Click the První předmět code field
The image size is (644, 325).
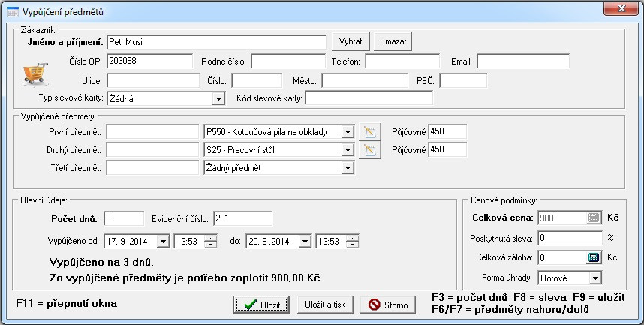tap(152, 132)
